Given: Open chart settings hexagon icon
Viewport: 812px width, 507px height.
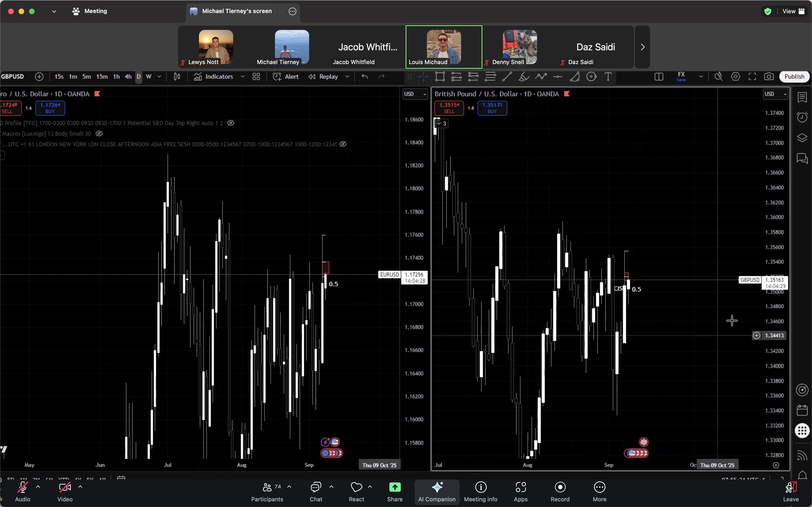Looking at the screenshot, I should [x=736, y=77].
